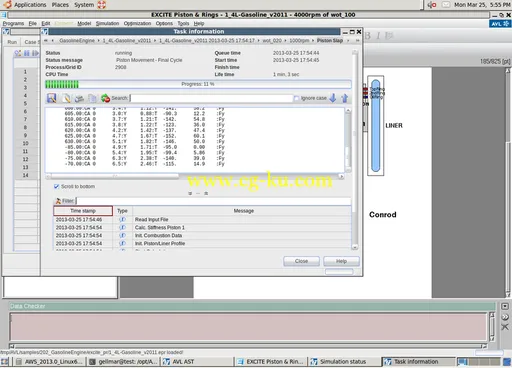Click the breadcrumb single left arrow
This screenshot has width=512, height=368.
click(x=53, y=40)
